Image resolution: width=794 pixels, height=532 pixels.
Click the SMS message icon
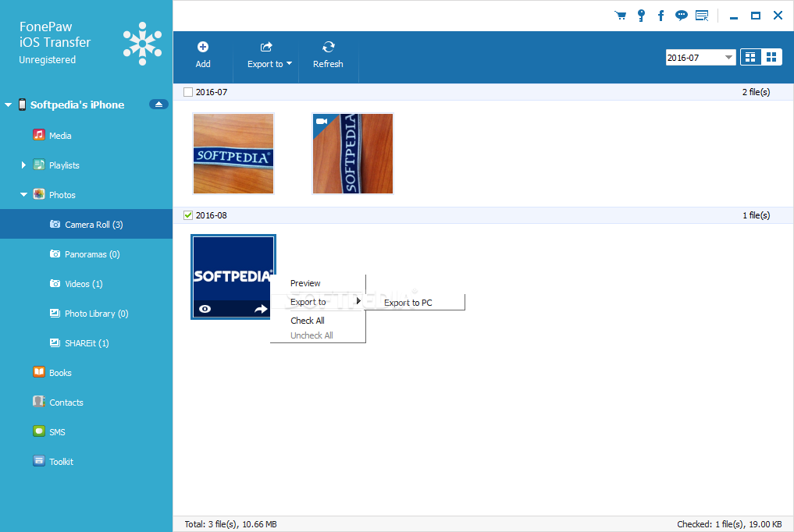click(39, 431)
